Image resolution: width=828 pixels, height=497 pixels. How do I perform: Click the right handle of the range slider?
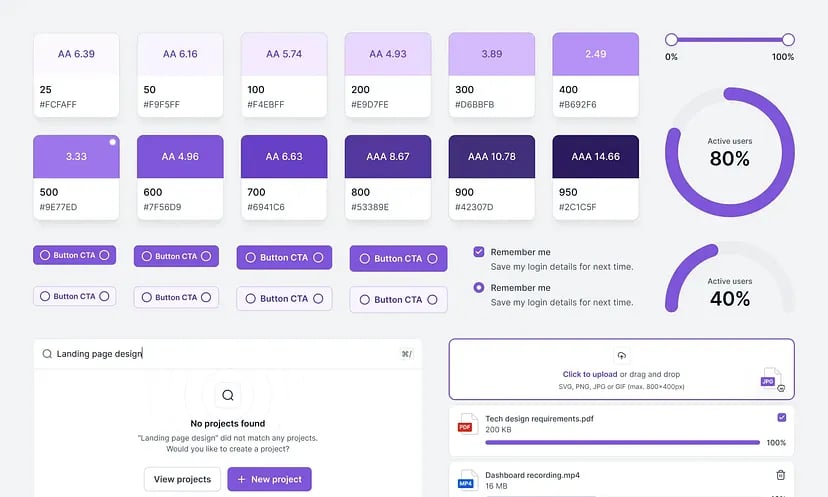click(x=788, y=40)
